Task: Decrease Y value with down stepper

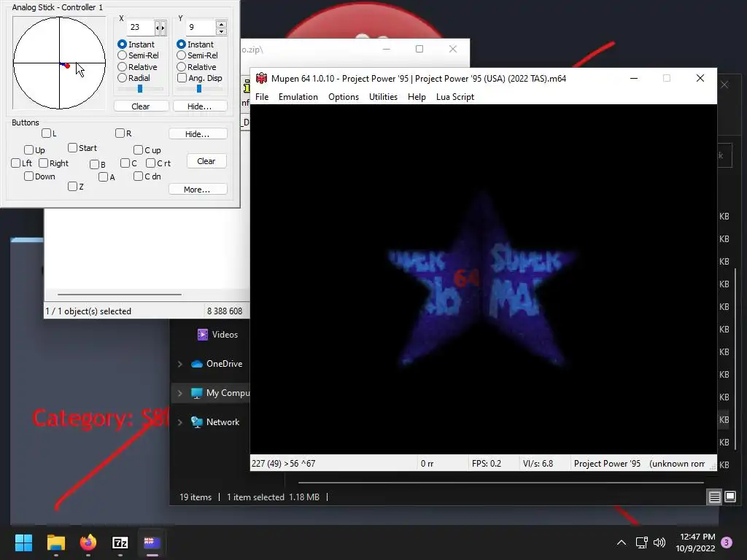Action: (x=221, y=31)
